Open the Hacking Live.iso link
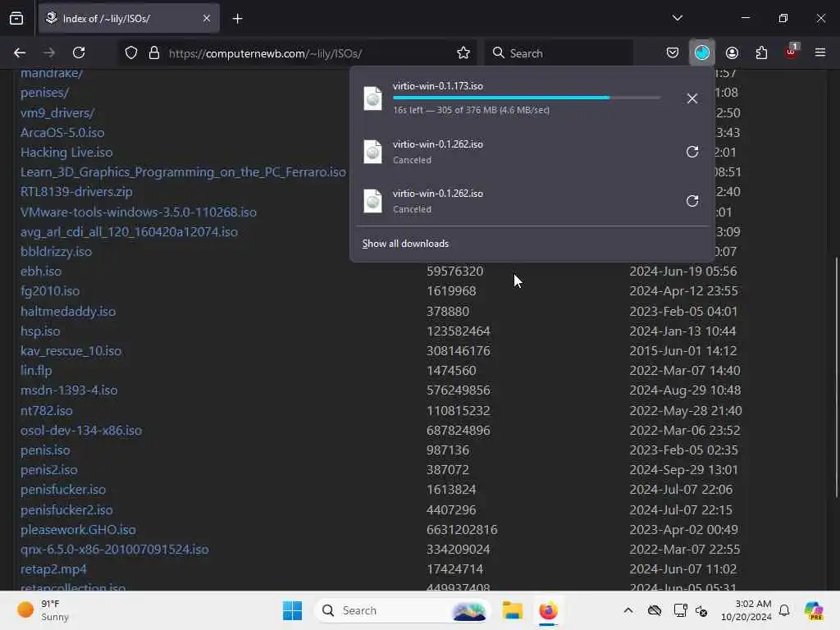Screen dimensions: 840x630 [x=66, y=152]
